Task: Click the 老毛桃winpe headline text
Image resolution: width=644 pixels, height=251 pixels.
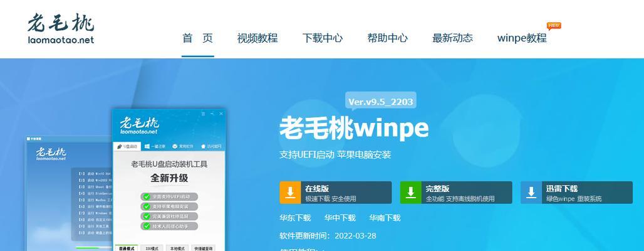Action: pos(353,129)
